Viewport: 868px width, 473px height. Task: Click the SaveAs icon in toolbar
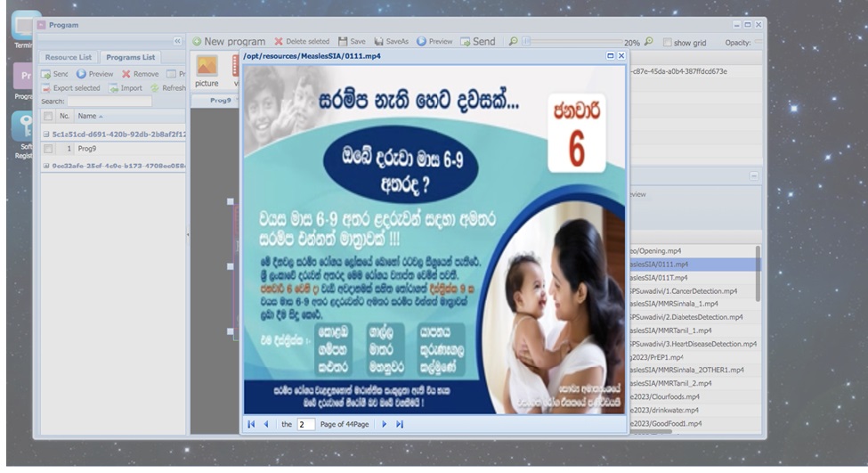coord(379,41)
